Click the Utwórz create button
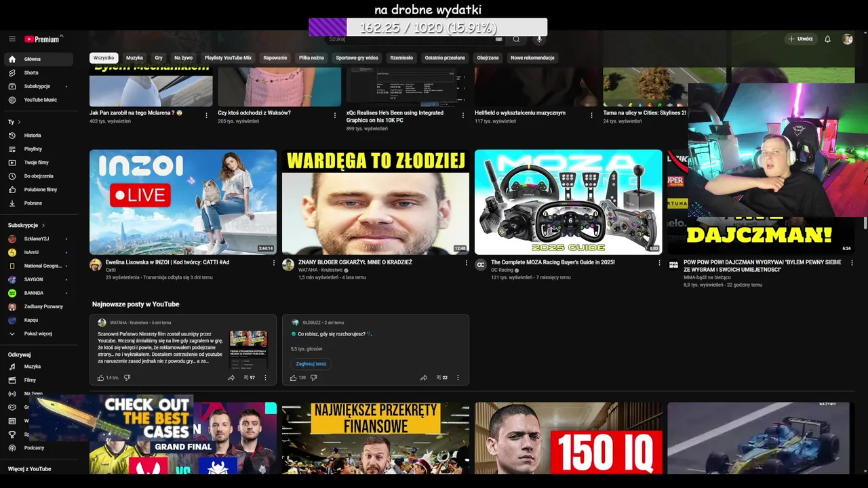 click(800, 39)
